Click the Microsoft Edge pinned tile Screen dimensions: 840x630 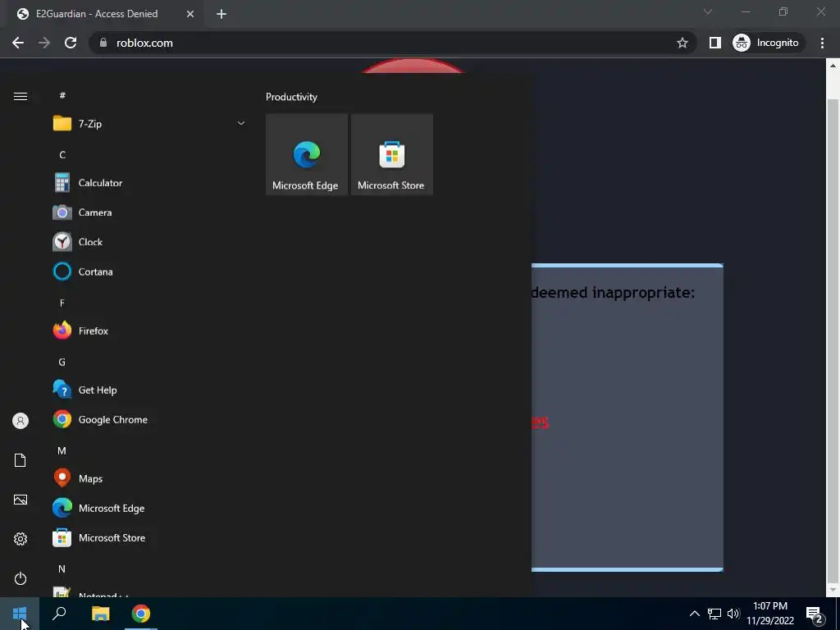click(x=307, y=154)
